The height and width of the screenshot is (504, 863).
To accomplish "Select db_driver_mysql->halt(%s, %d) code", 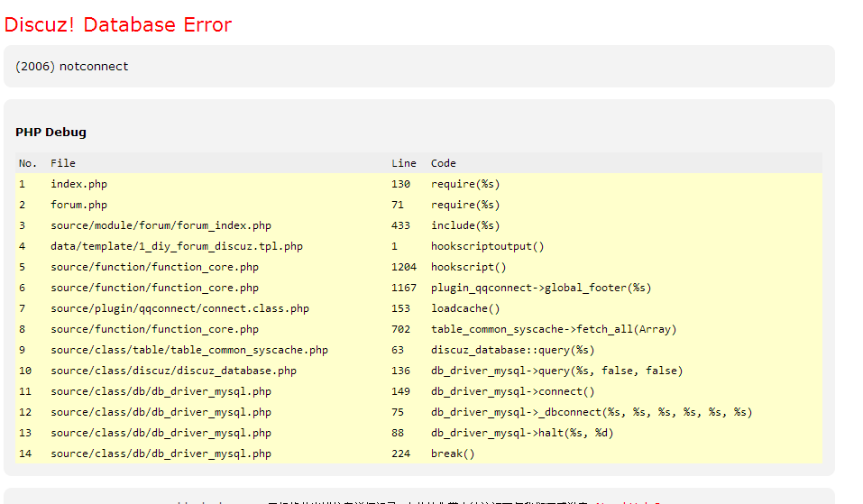I will click(x=522, y=433).
